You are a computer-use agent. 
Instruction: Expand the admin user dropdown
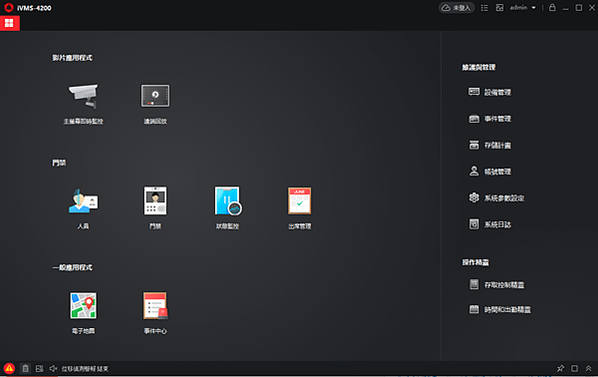click(523, 8)
